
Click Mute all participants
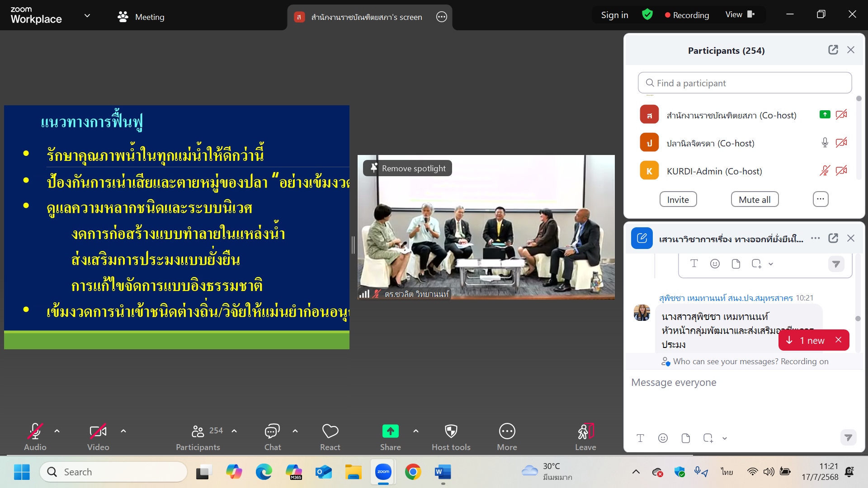(x=755, y=199)
